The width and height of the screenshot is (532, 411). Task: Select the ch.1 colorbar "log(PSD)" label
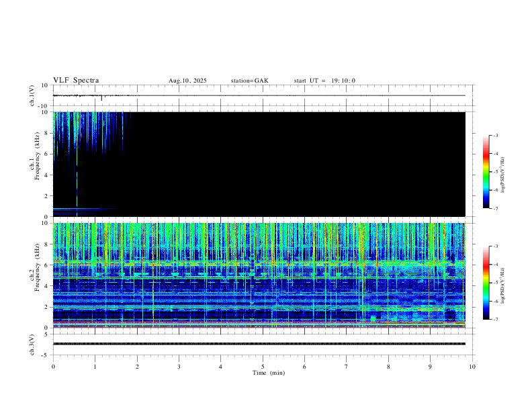tap(502, 175)
